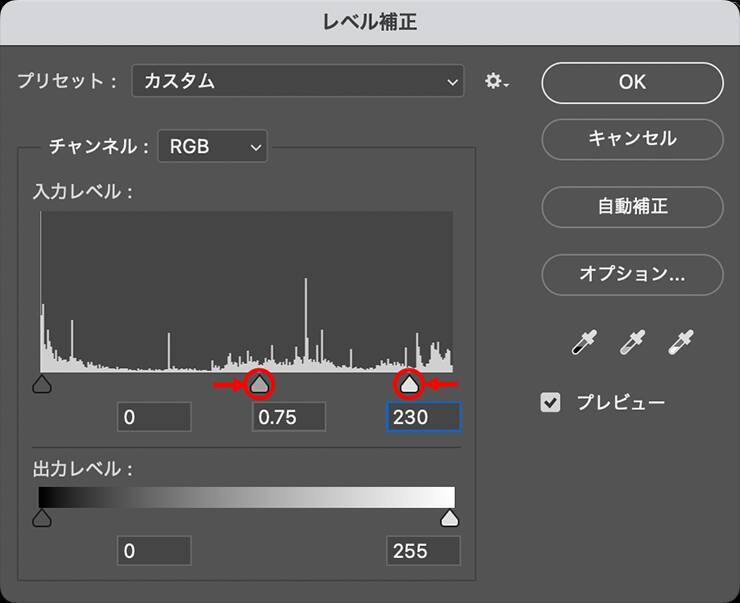The height and width of the screenshot is (603, 740).
Task: Click the キャンセル button
Action: [632, 138]
